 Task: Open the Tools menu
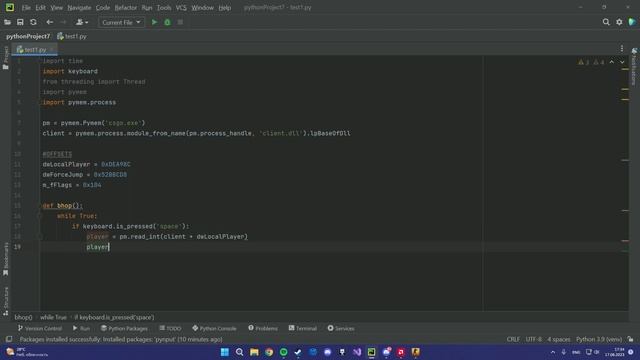[x=164, y=7]
